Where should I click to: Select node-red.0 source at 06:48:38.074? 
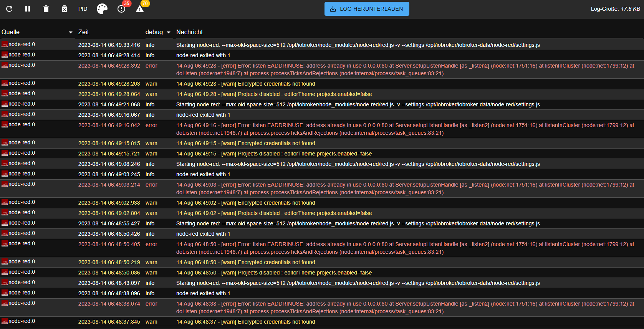click(22, 303)
